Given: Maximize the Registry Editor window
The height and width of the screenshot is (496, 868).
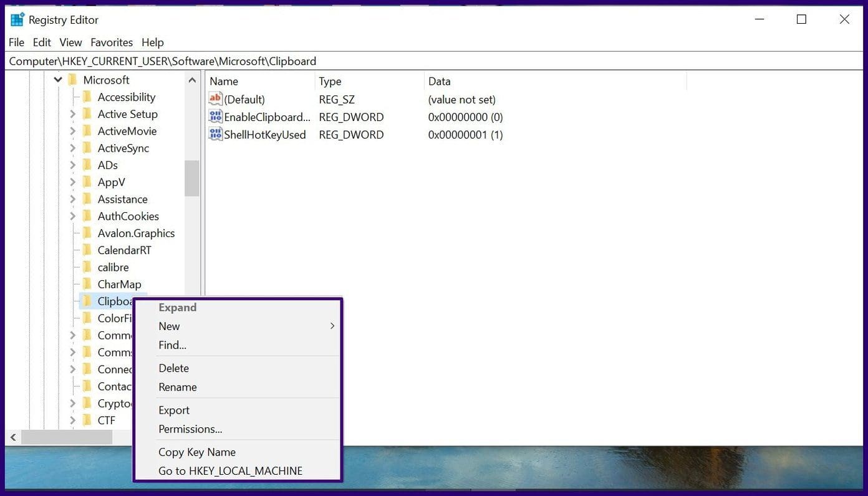Looking at the screenshot, I should tap(801, 19).
